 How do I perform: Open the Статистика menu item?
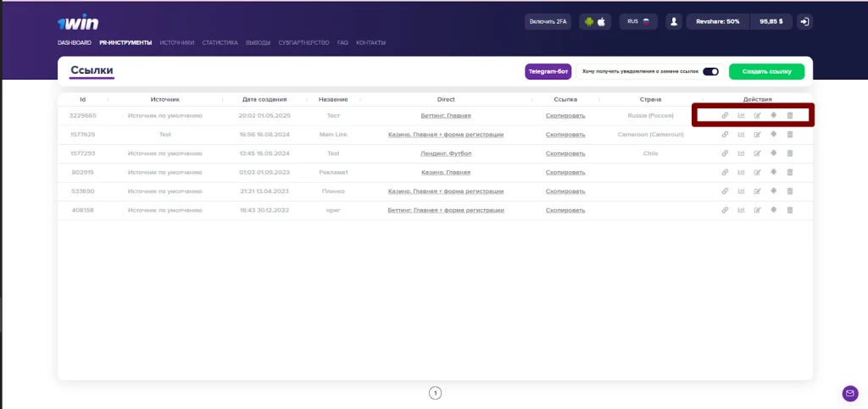point(220,42)
